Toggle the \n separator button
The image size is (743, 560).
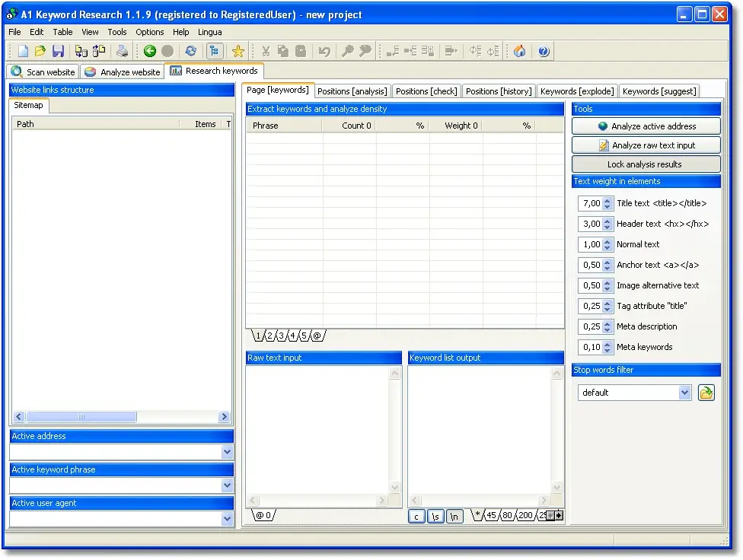pyautogui.click(x=454, y=517)
